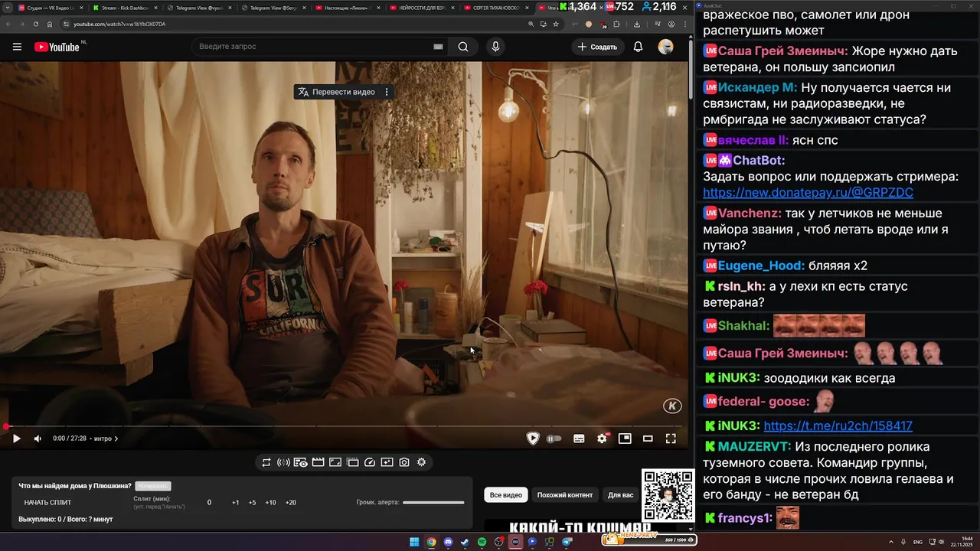This screenshot has width=980, height=551.
Task: Click the sound-waves icon in the extension toolbar
Action: tap(283, 462)
